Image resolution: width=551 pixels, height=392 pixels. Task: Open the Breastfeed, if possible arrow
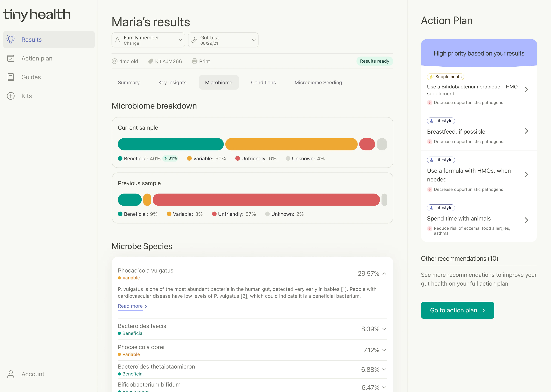(526, 131)
